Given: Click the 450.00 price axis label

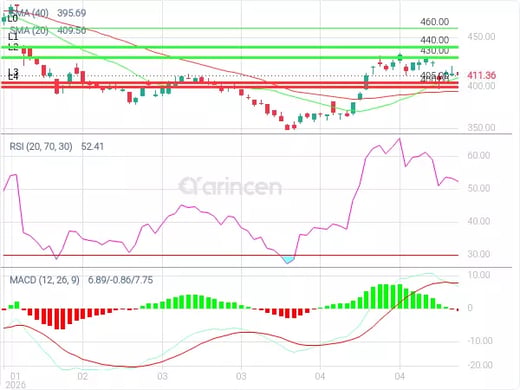Looking at the screenshot, I should click(481, 37).
